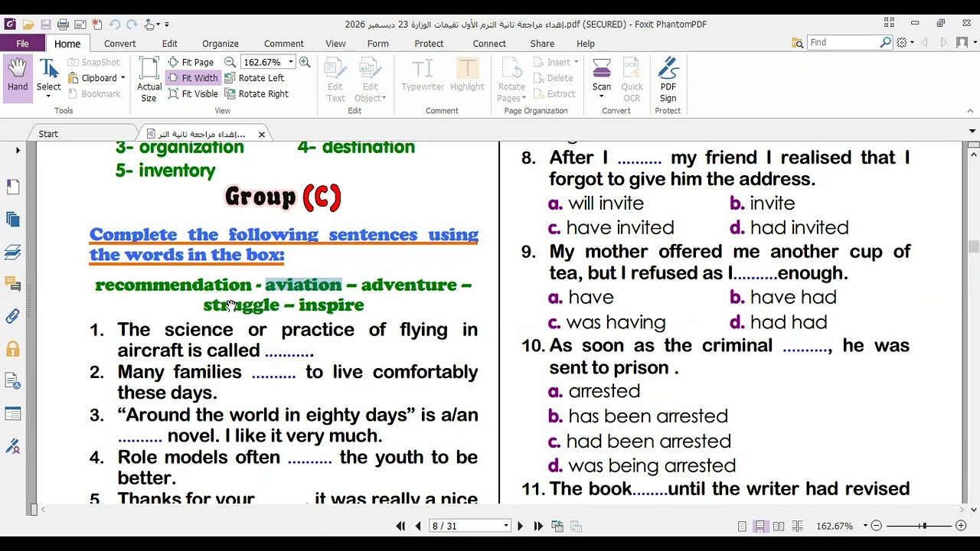The image size is (980, 551).
Task: Switch to single page view mode
Action: (x=742, y=526)
